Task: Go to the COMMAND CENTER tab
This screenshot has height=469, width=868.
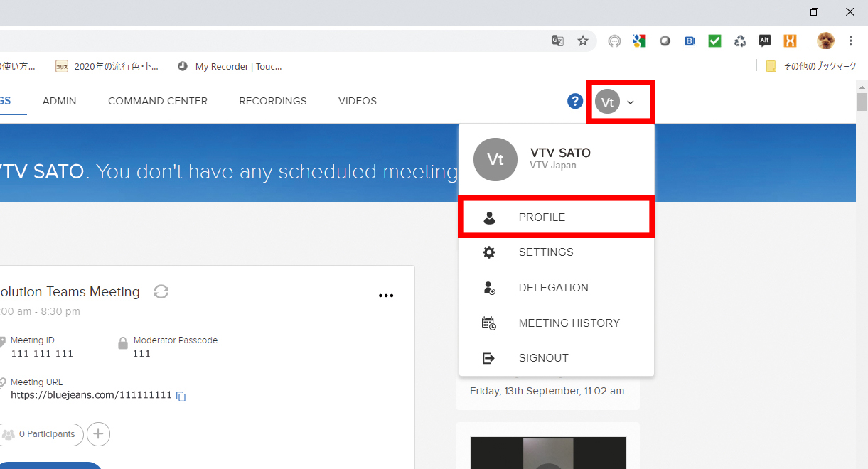Action: pos(158,101)
